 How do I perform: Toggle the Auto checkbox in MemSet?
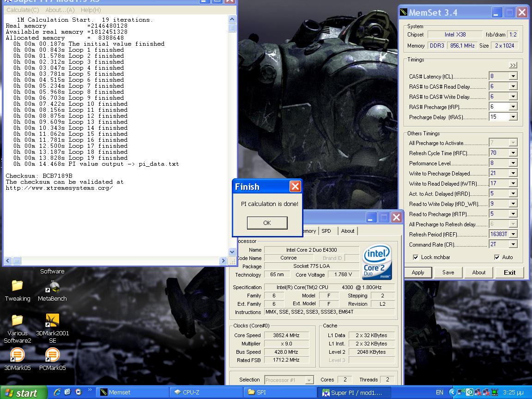pos(497,257)
